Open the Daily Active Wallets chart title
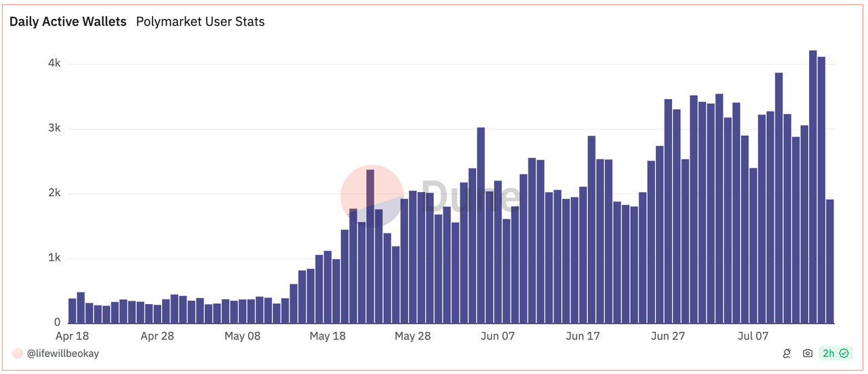 (68, 22)
